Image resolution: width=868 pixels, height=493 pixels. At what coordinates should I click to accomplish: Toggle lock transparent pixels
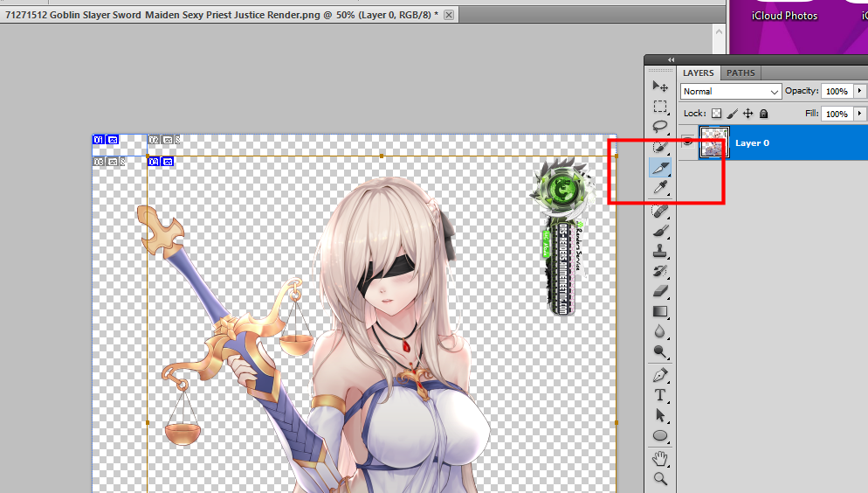[x=716, y=114]
